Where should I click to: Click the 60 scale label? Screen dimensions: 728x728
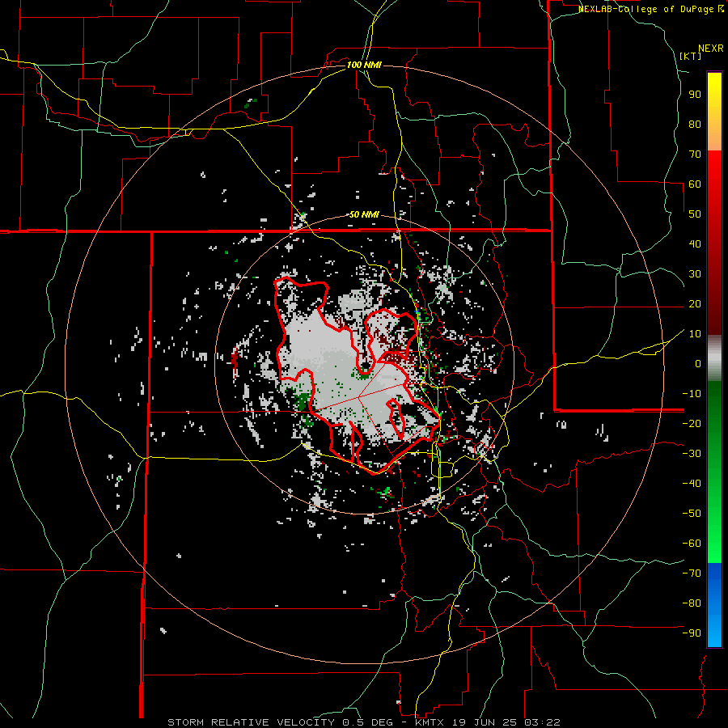point(695,184)
